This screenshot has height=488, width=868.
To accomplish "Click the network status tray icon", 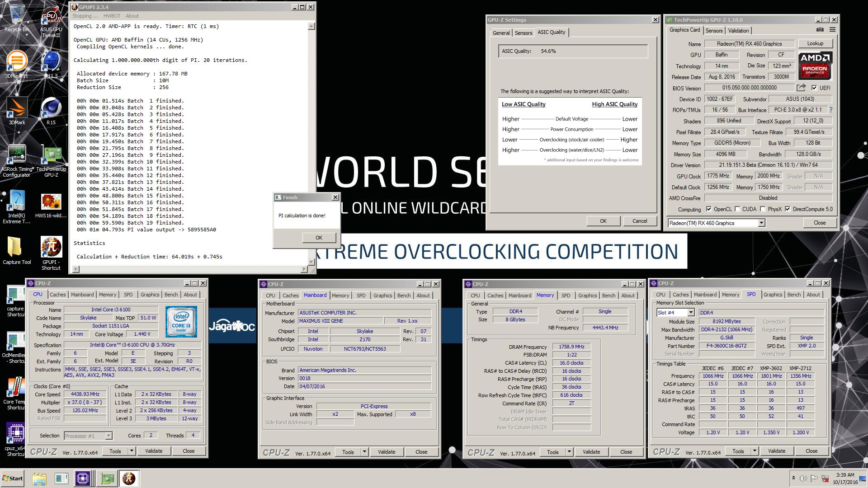I will (825, 478).
